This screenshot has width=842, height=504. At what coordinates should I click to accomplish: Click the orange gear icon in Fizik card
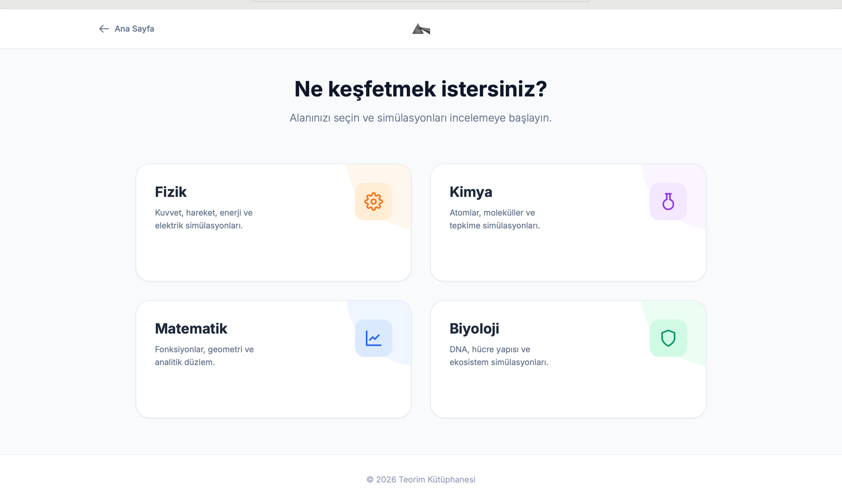point(373,201)
